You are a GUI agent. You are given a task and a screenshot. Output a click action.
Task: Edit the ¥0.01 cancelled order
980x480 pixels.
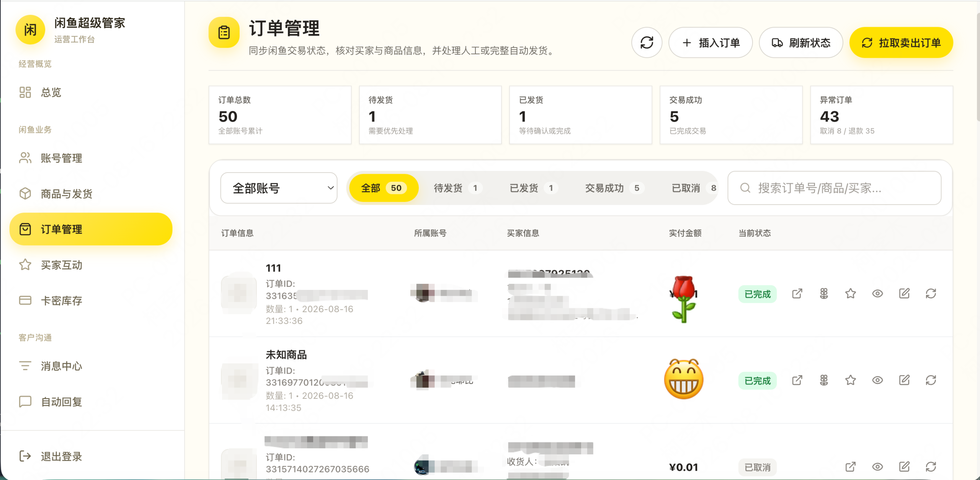click(904, 467)
